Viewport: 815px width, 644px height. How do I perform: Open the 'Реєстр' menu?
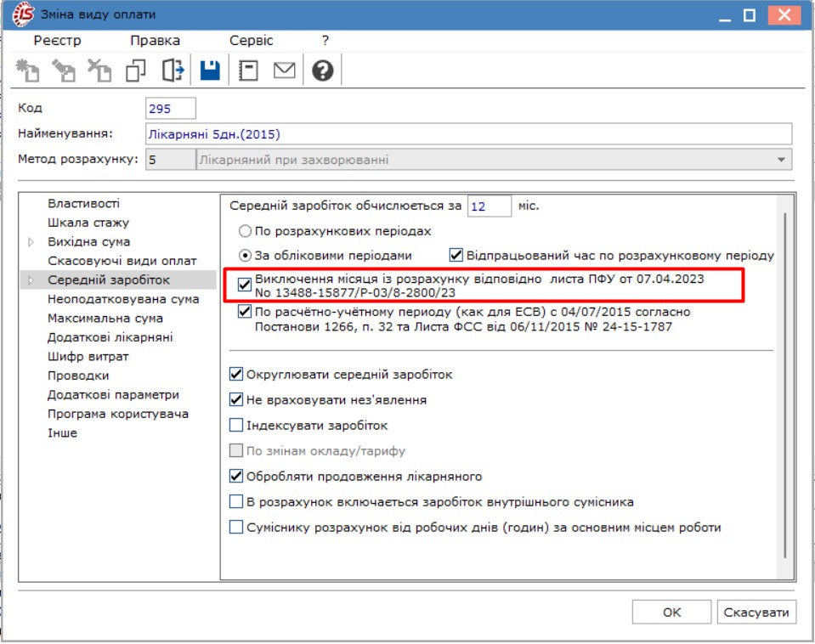58,41
